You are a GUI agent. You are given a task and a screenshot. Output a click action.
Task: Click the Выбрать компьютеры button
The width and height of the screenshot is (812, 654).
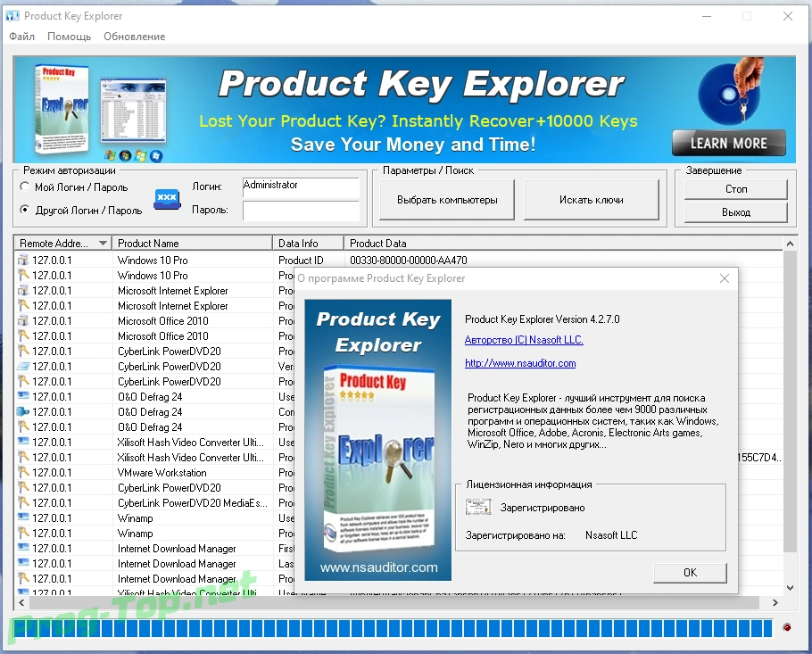447,200
